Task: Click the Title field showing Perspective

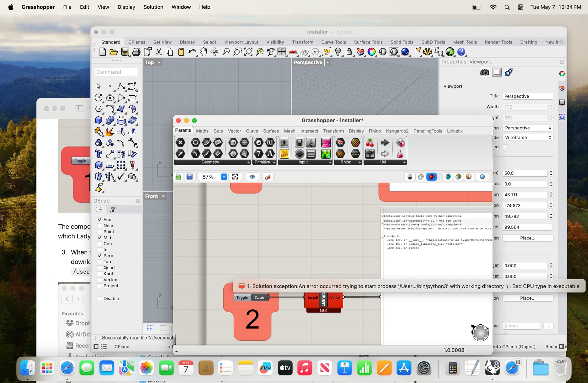Action: (528, 96)
